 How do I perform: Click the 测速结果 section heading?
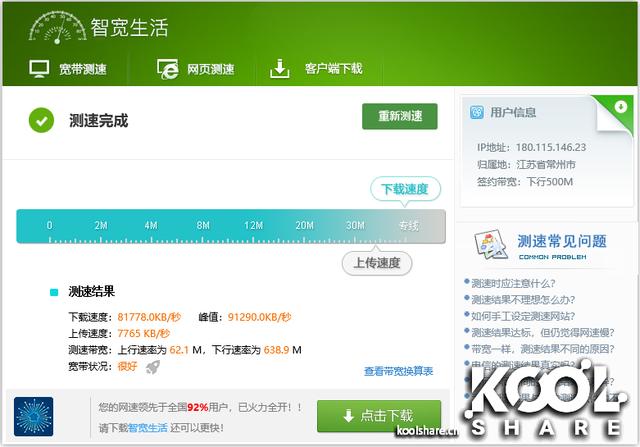(x=91, y=291)
